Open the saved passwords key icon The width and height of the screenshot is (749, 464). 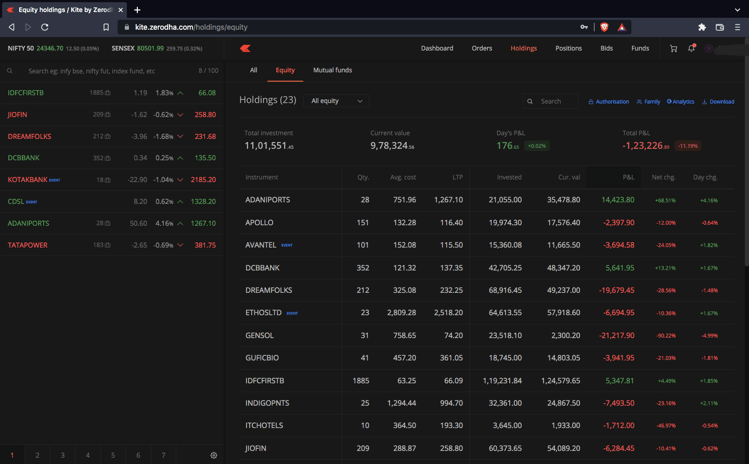pyautogui.click(x=584, y=27)
